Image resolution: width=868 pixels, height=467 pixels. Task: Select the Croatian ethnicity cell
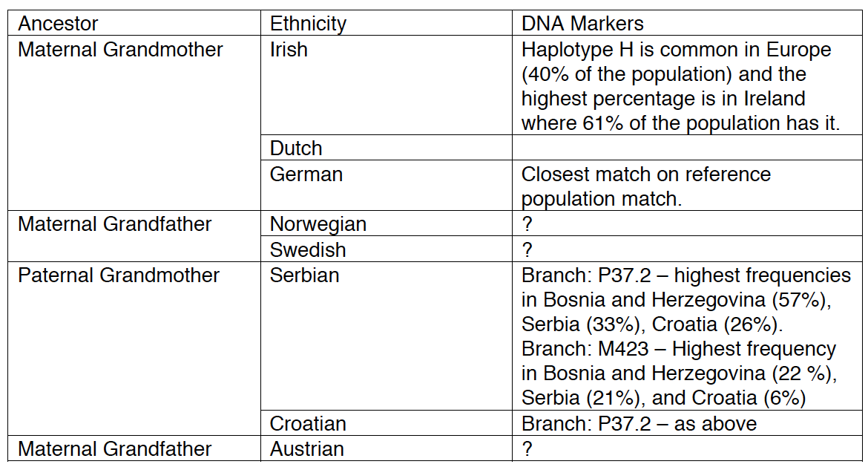(387, 423)
